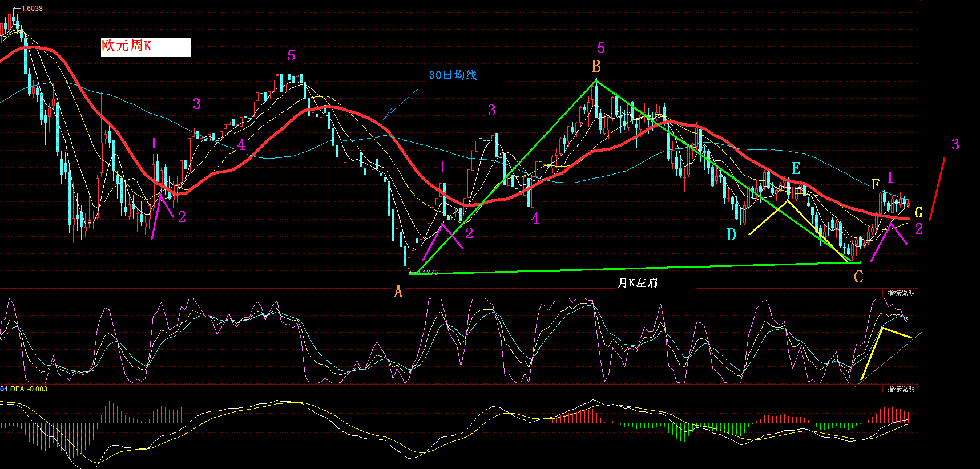This screenshot has height=469, width=980.
Task: Click the DEA: -0.003 indicator value
Action: 29,389
